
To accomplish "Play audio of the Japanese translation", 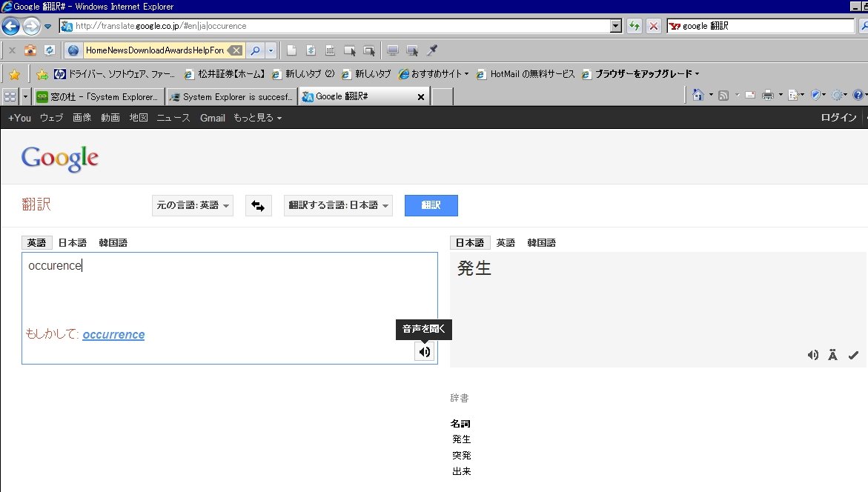I will (x=812, y=355).
